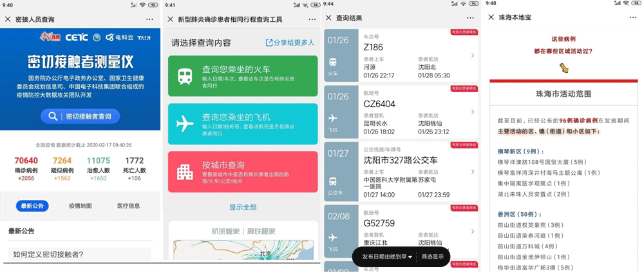Open the 发布日期由晚到早 sort dropdown

click(x=387, y=256)
